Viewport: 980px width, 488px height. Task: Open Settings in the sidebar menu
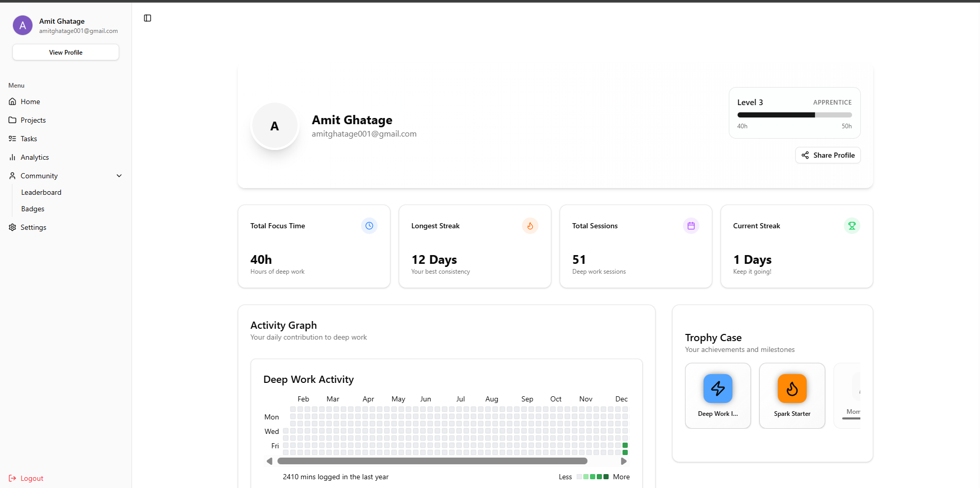(66, 227)
